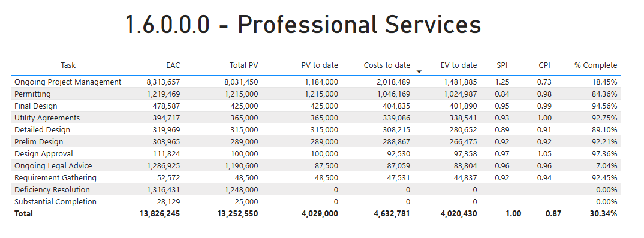
Task: Select the Ongoing Legal Advice task
Action: pos(53,166)
